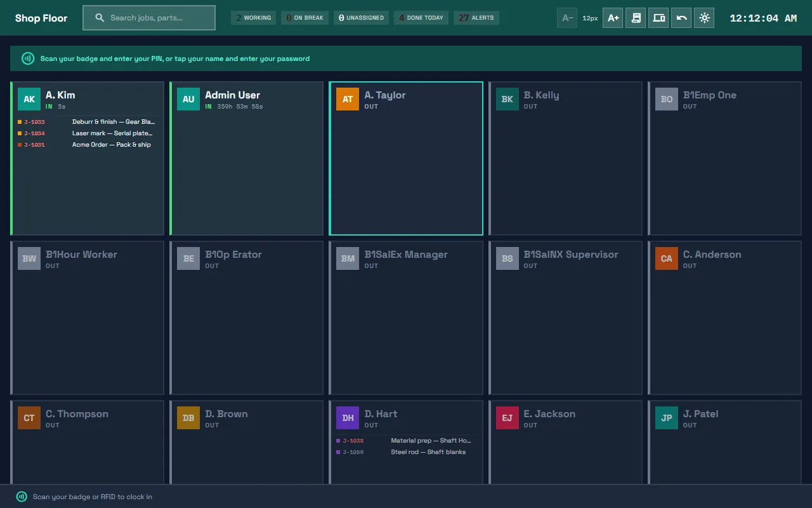
Task: Tap the B. Kelly name
Action: (541, 95)
